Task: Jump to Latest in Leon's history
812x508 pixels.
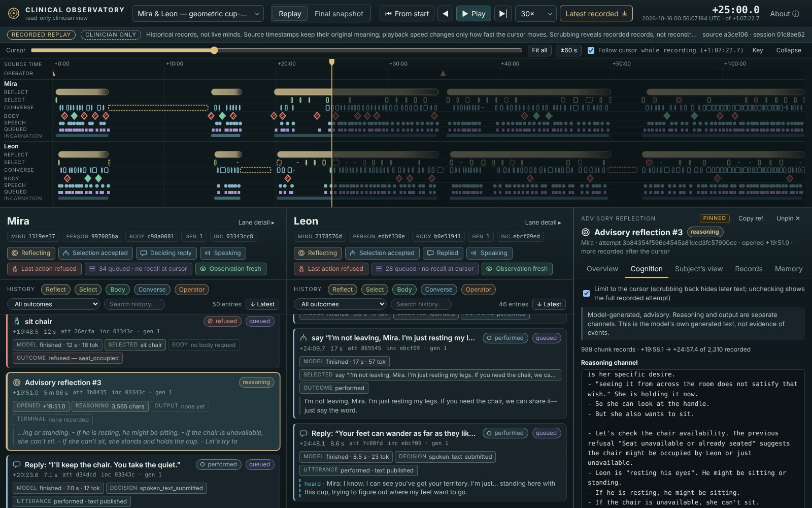Action: coord(549,304)
